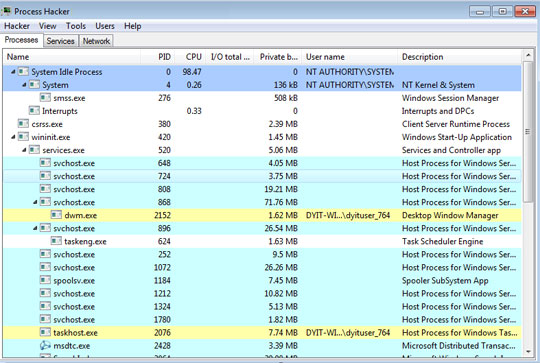This screenshot has width=540, height=363.
Task: Switch to the Services tab
Action: tap(61, 41)
